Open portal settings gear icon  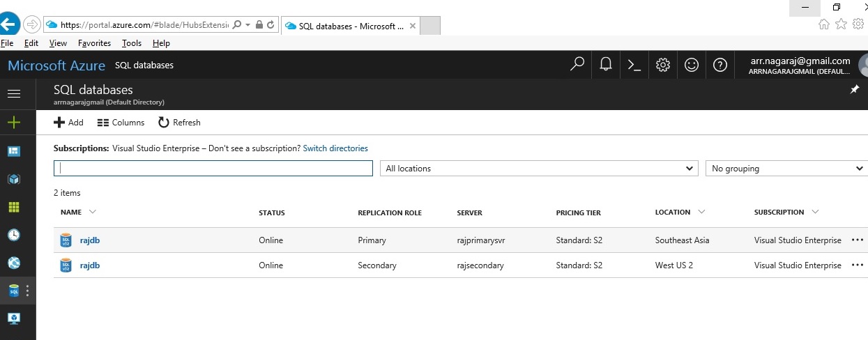(x=663, y=65)
